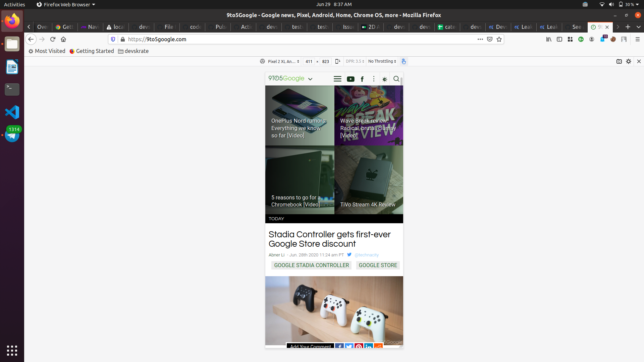Image resolution: width=644 pixels, height=362 pixels.
Task: Open the Library history and bookmarks icon
Action: (549, 39)
